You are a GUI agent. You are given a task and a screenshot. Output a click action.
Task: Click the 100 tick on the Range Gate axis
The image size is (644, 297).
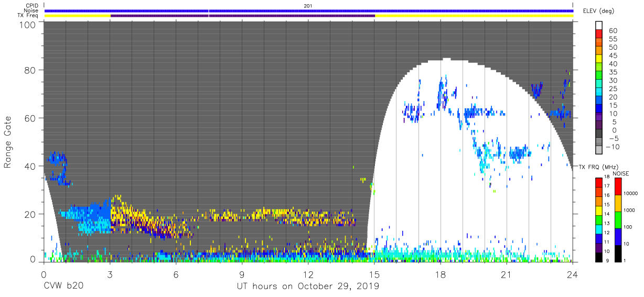[x=28, y=24]
